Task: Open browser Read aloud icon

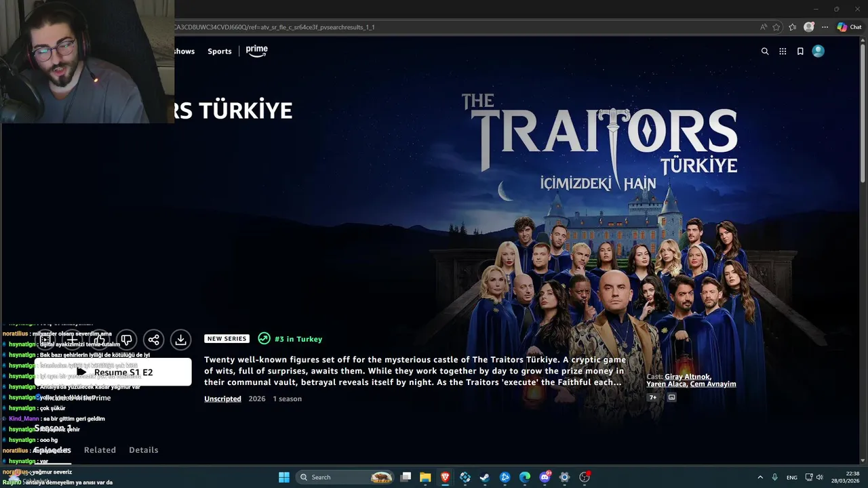Action: [x=764, y=27]
